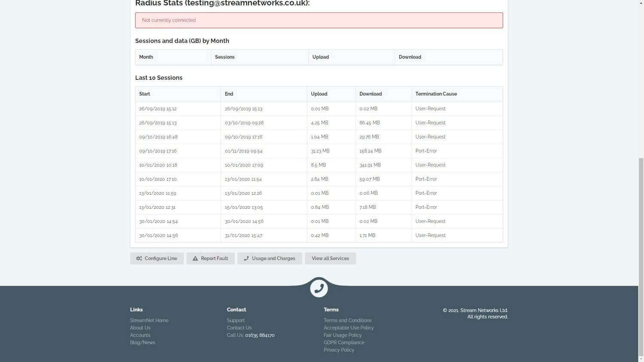Screen dimensions: 644x362
Task: Click the Start column header
Action: [144, 94]
